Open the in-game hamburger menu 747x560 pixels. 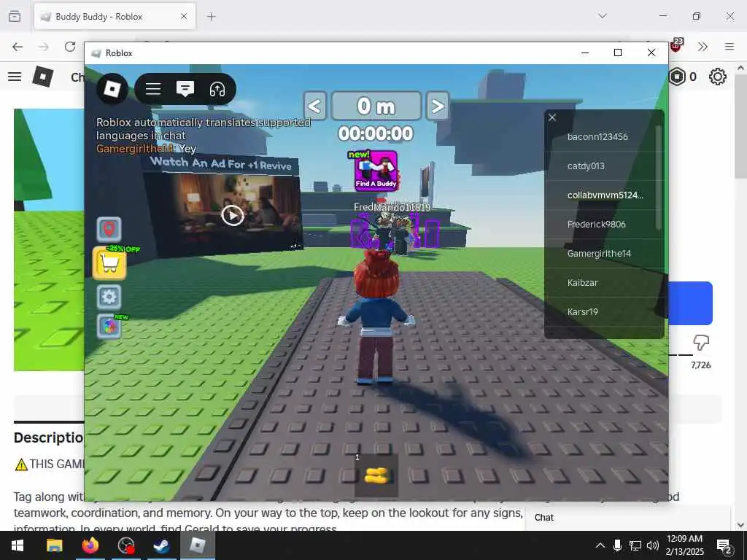tap(153, 89)
